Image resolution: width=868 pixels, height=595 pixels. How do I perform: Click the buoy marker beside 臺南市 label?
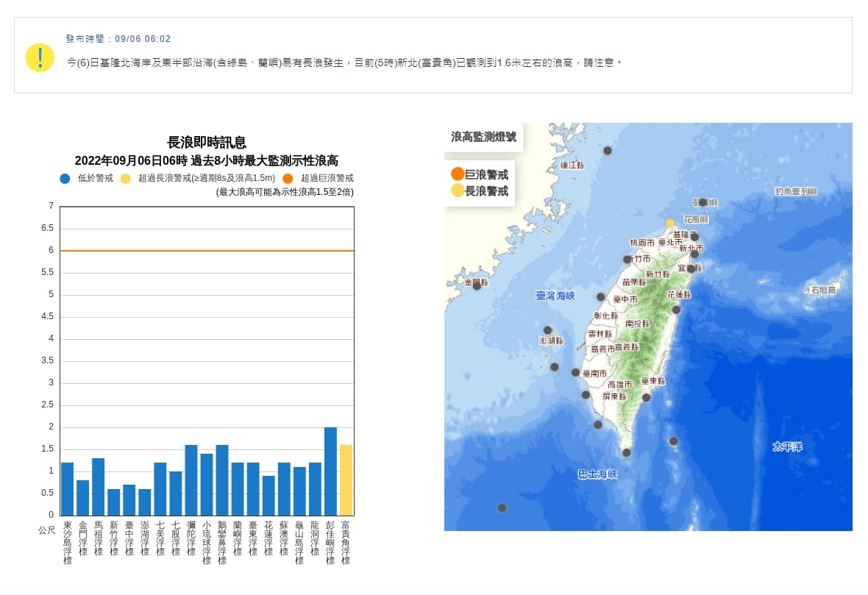coord(576,372)
